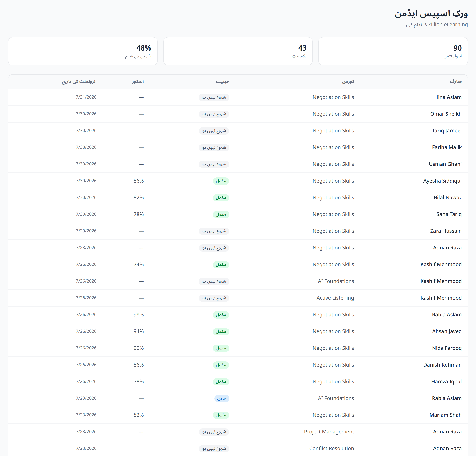The width and height of the screenshot is (476, 456).
Task: Select the user name Ayesha Siddiqui
Action: [442, 181]
